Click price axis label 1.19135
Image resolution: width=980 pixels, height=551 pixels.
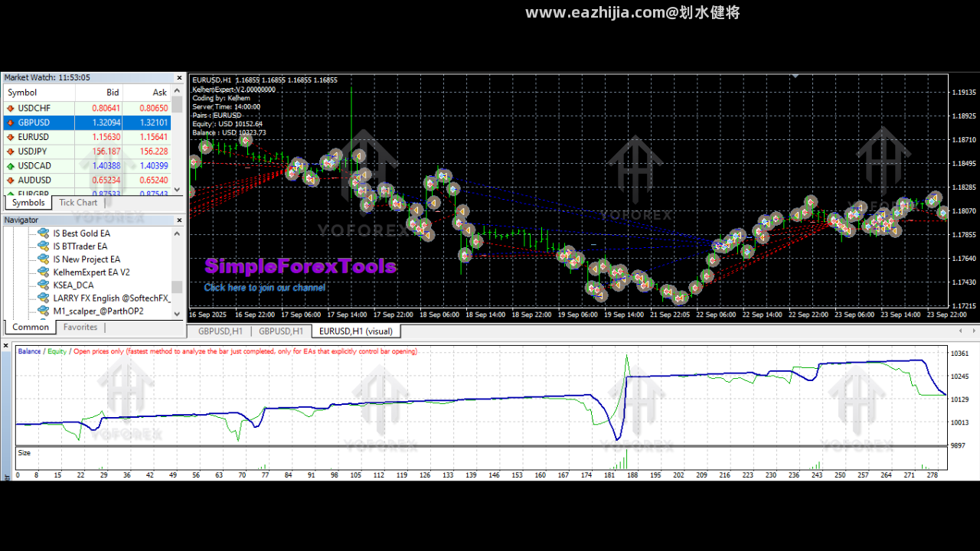click(963, 93)
